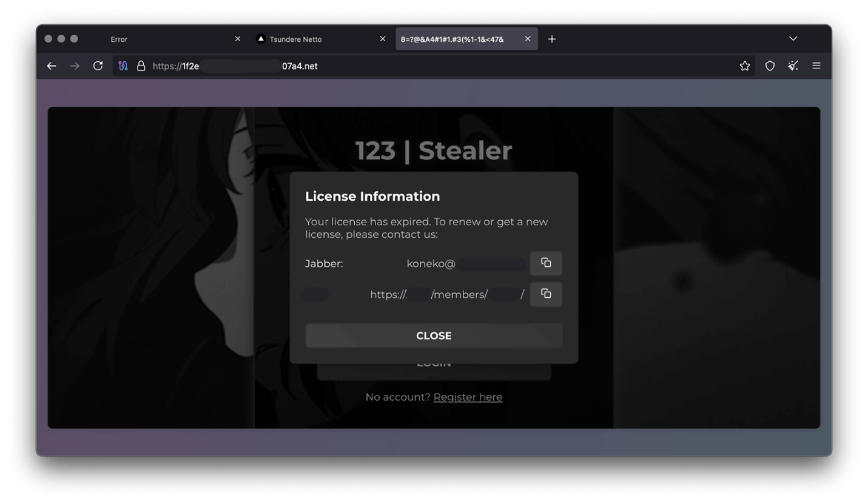The width and height of the screenshot is (868, 504).
Task: Click the forward navigation arrow
Action: click(x=75, y=66)
